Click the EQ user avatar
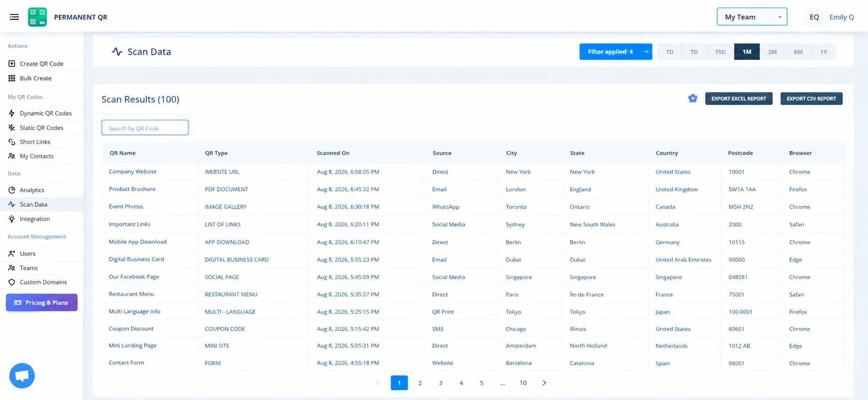The width and height of the screenshot is (868, 400). point(814,17)
